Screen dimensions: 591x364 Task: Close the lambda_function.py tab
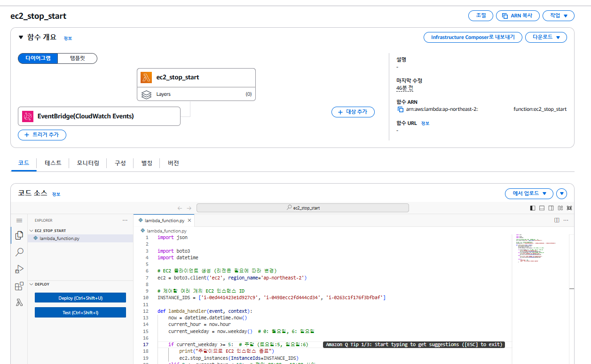click(x=189, y=220)
